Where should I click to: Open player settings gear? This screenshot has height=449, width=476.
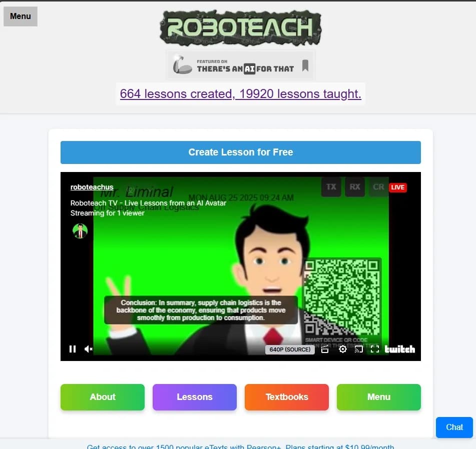[x=343, y=349]
